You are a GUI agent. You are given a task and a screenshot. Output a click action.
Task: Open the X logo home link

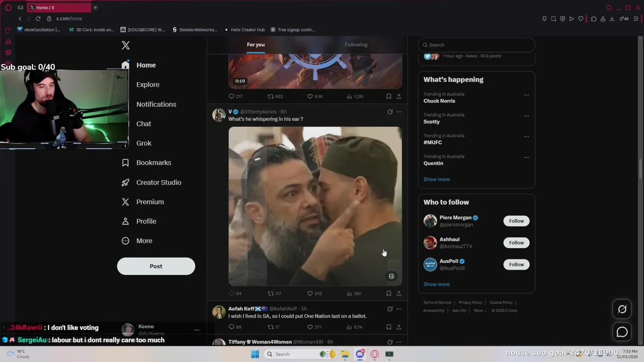point(126,45)
